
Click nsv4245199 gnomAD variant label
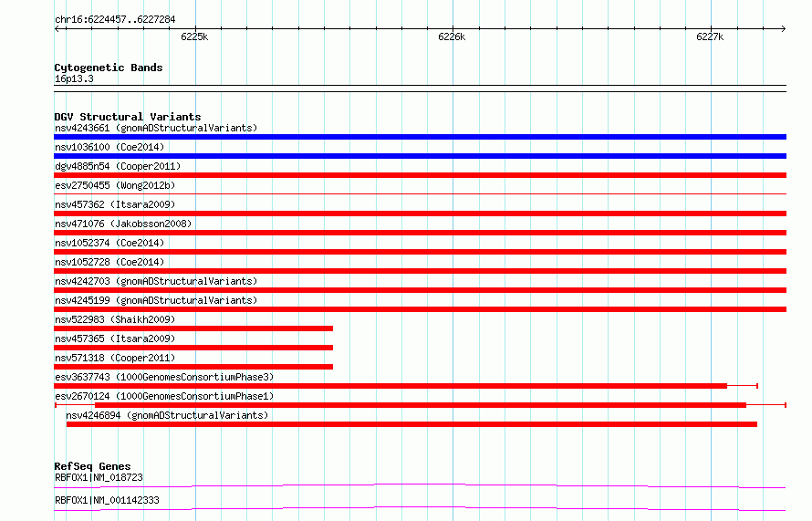pyautogui.click(x=156, y=300)
